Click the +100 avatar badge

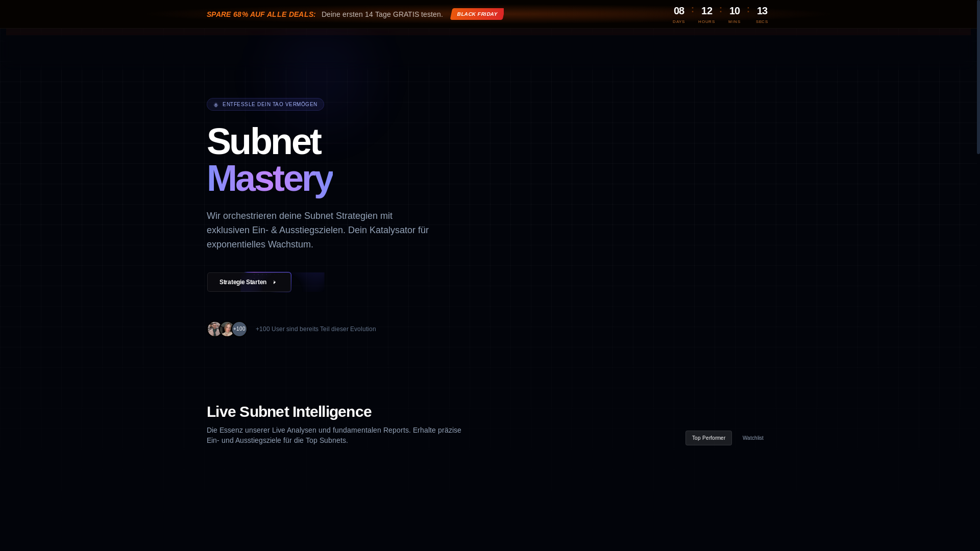239,329
